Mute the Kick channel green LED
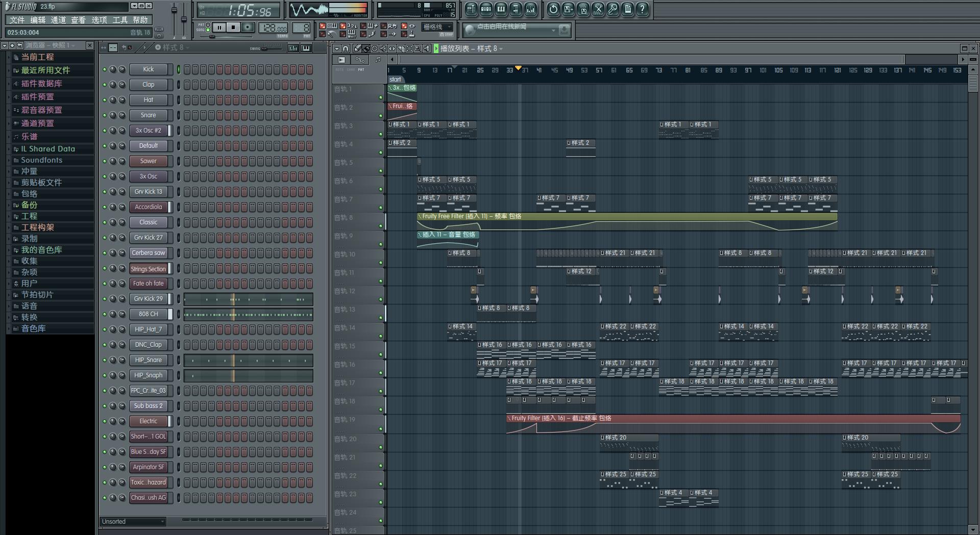This screenshot has width=980, height=535. click(105, 69)
